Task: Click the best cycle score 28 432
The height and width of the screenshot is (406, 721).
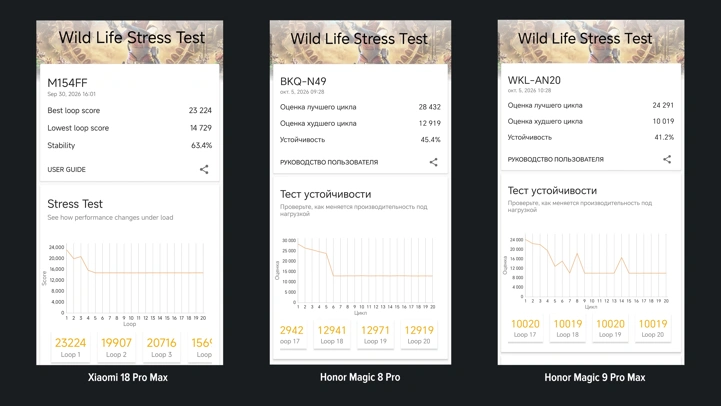Action: (x=429, y=107)
